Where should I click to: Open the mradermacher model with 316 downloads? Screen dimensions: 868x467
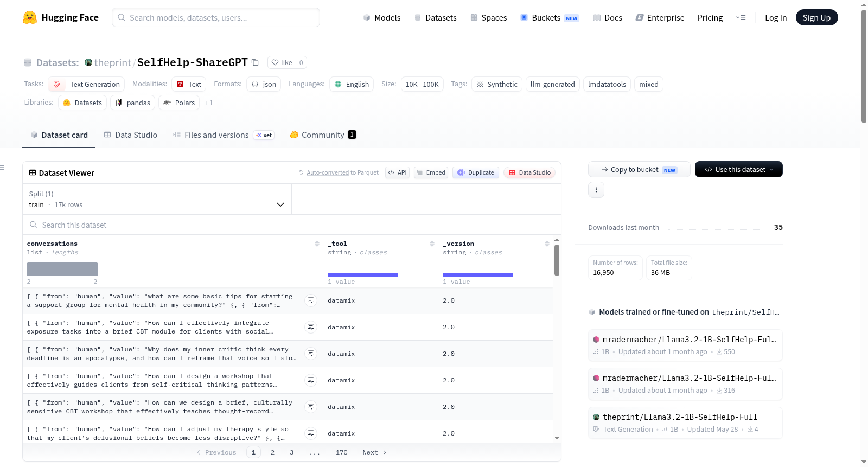(685, 383)
